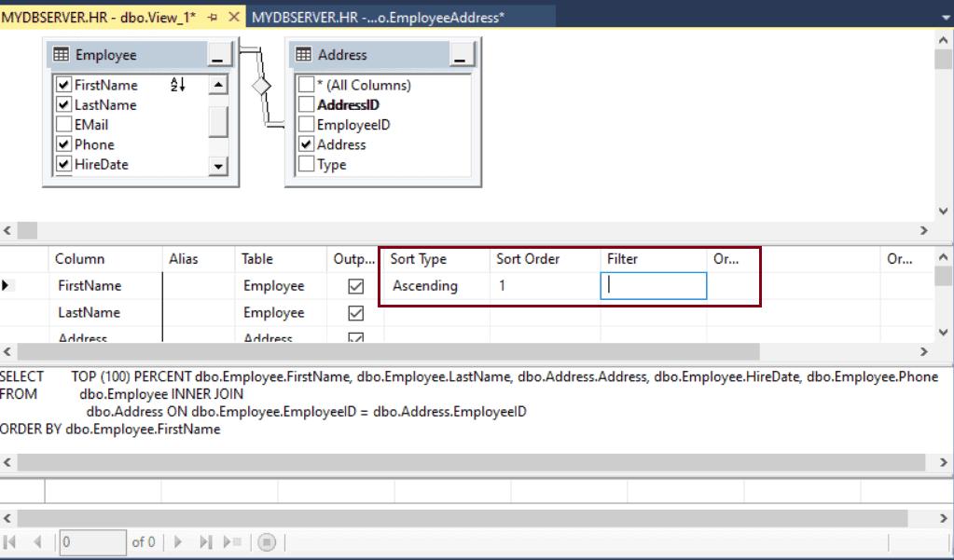Screen dimensions: 954x560
Task: Close the dbo.View_1 tab
Action: pyautogui.click(x=233, y=17)
